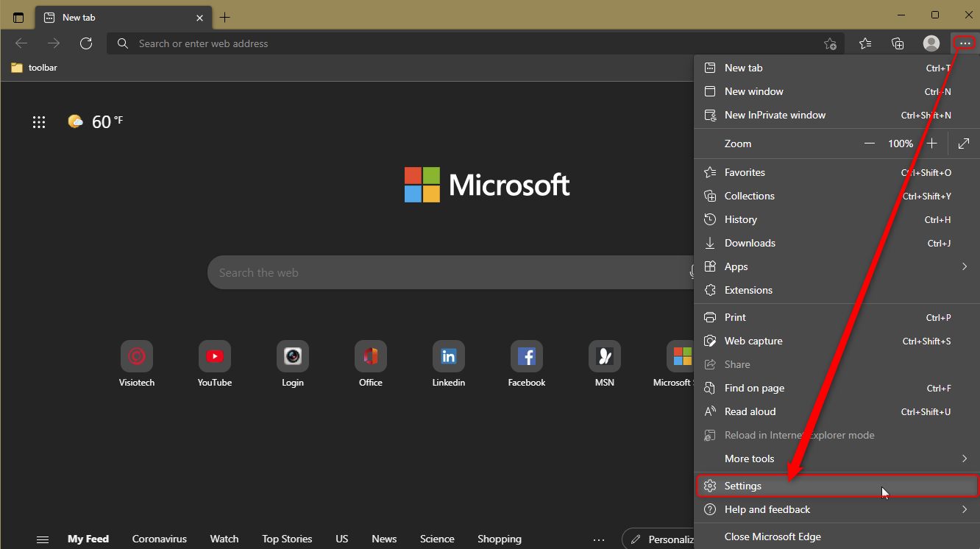Screen dimensions: 980x549
Task: Open the Settings and more ellipsis menu
Action: click(x=965, y=43)
